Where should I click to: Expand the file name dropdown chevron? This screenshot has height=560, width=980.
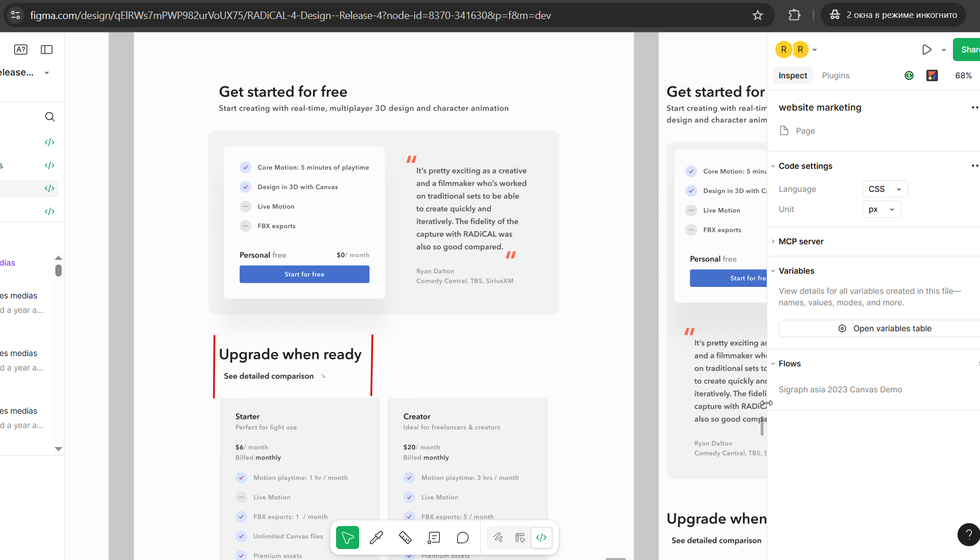[47, 73]
